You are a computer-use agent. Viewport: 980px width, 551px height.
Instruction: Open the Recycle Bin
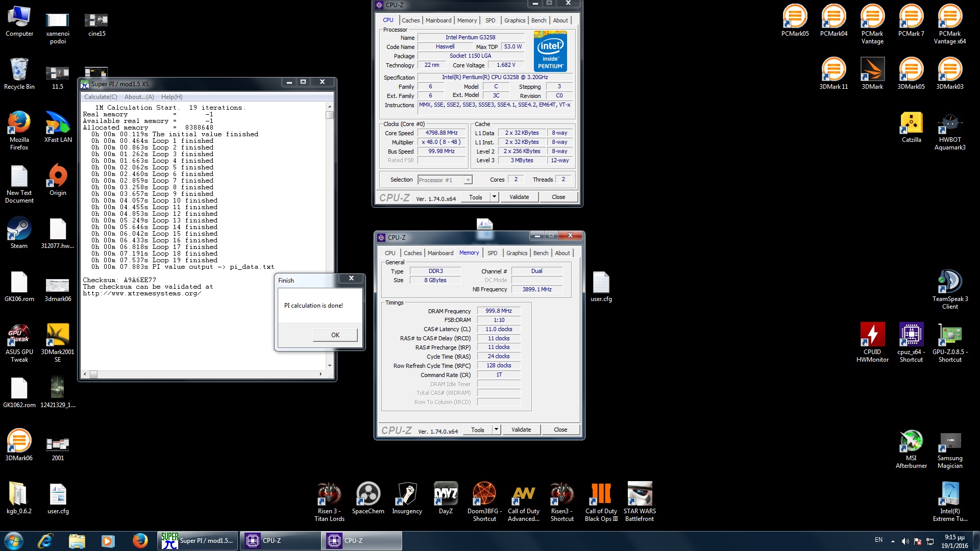[19, 73]
